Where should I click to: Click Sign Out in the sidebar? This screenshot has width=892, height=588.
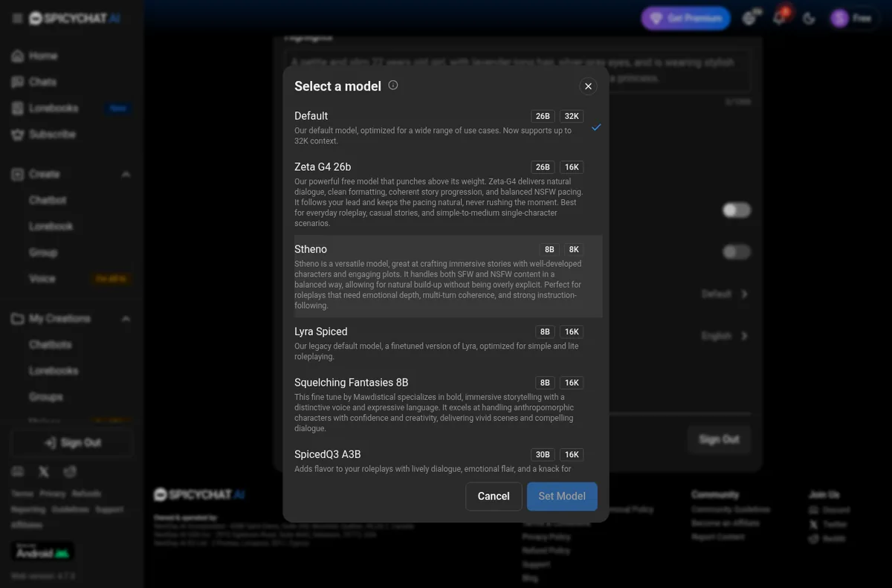click(73, 443)
